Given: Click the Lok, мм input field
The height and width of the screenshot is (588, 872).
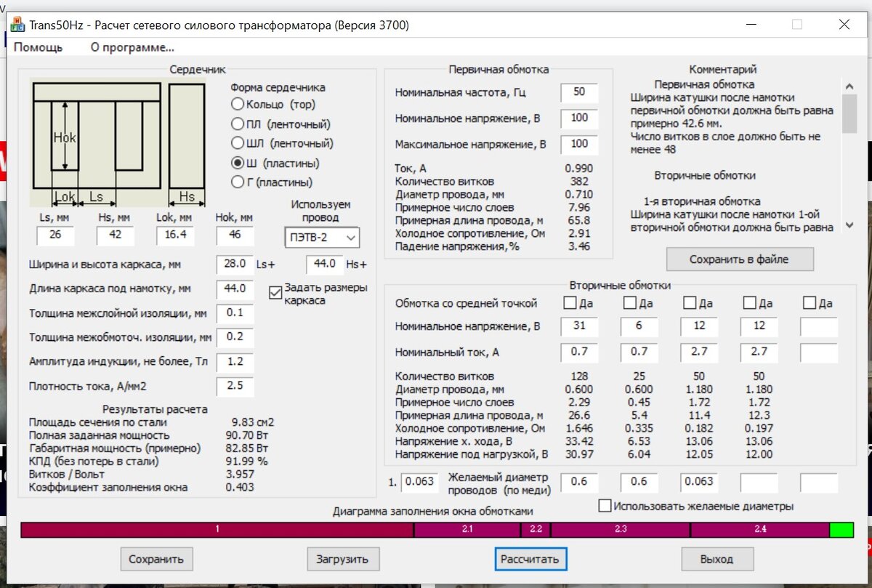Looking at the screenshot, I should click(x=175, y=235).
